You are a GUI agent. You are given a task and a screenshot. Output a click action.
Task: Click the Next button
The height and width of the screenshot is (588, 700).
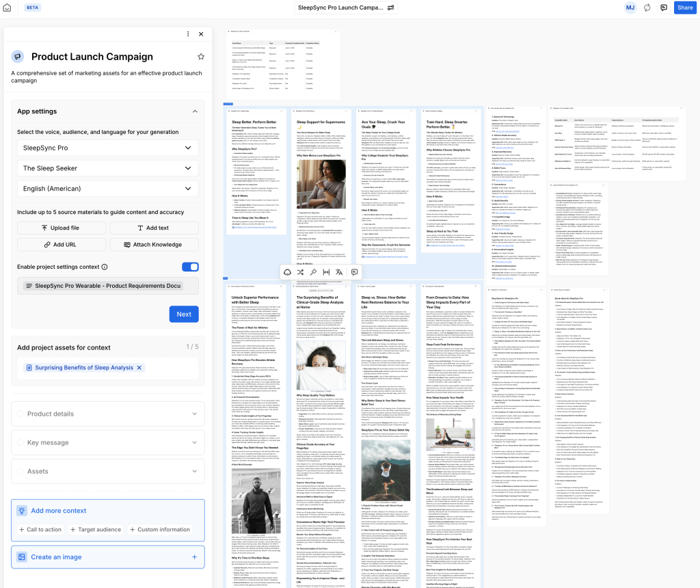point(184,315)
